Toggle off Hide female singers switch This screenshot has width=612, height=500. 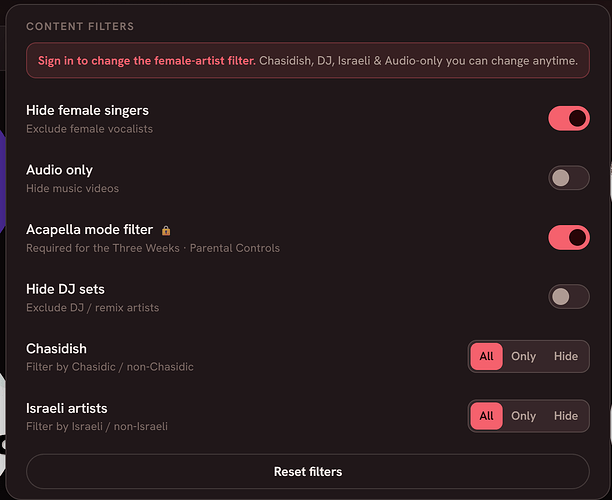569,118
